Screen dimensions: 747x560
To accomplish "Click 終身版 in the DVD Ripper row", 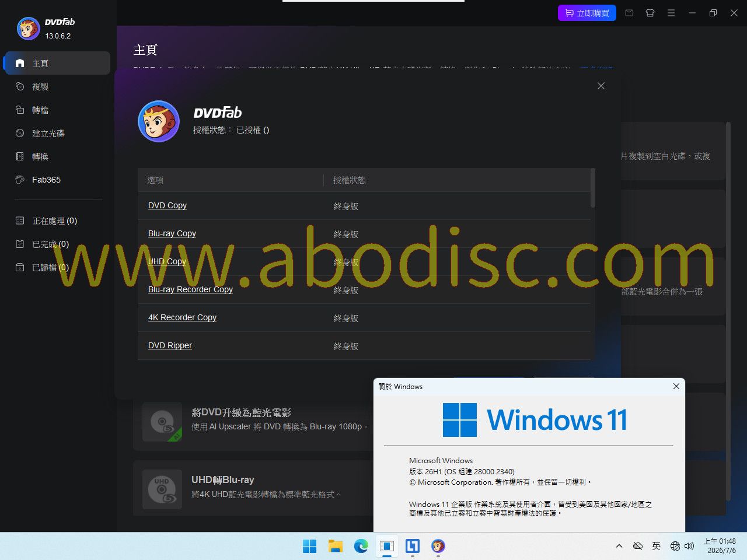I will pyautogui.click(x=346, y=346).
